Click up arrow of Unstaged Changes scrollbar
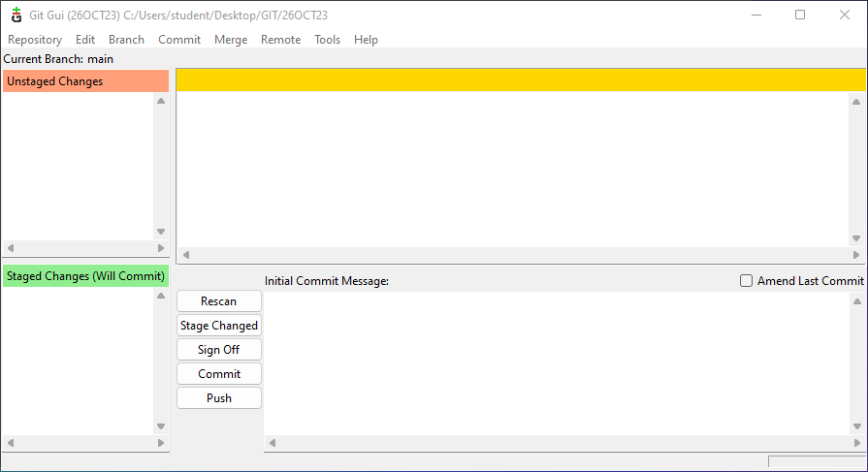Screen dimensions: 868x472 (x=161, y=101)
